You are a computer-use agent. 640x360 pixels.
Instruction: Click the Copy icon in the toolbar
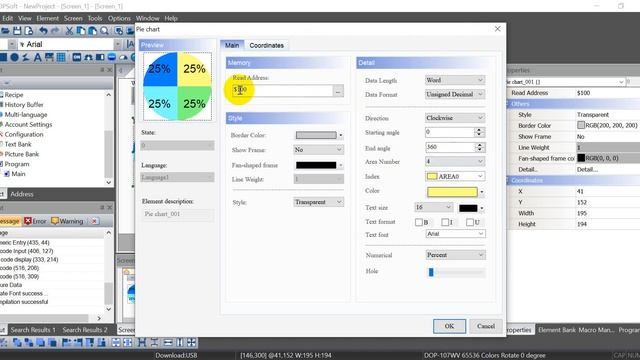tap(81, 31)
